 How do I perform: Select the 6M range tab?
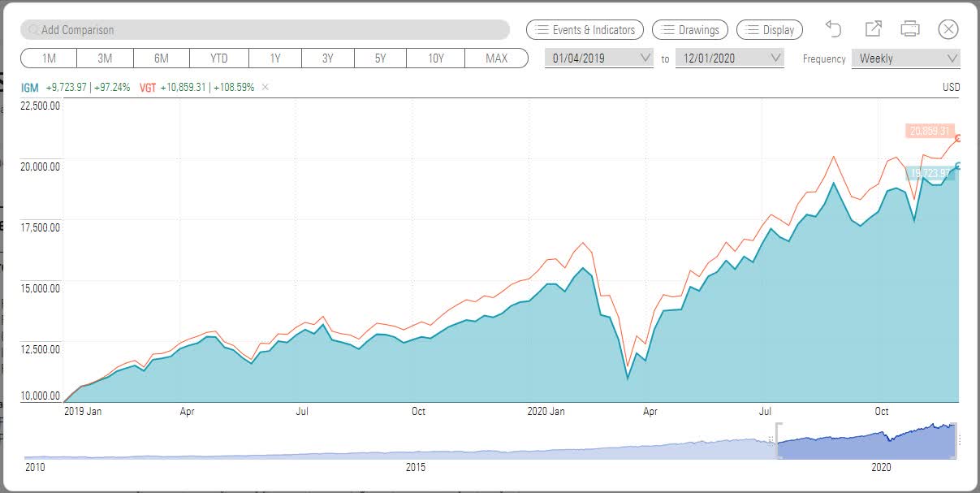coord(162,58)
